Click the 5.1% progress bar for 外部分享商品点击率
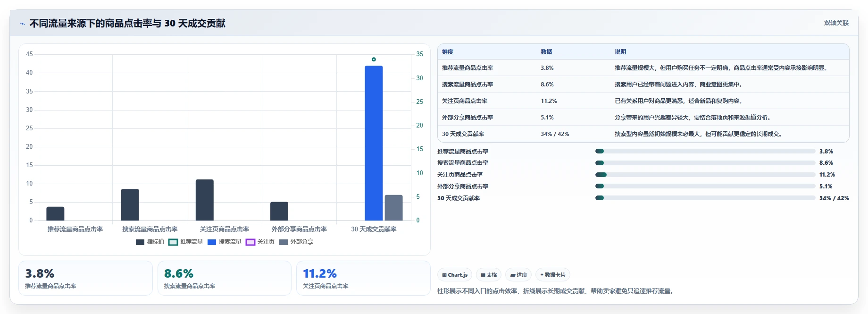Screen dimensions: 868x314 tap(705, 186)
